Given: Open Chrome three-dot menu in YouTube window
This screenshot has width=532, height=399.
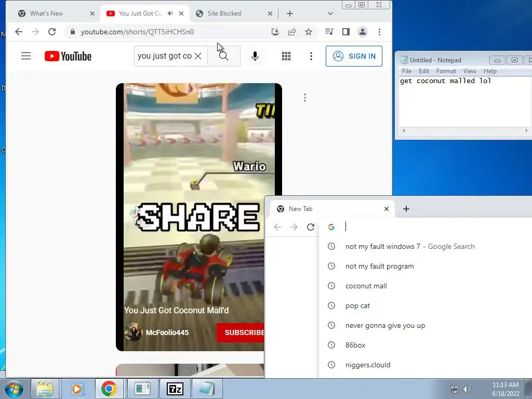Looking at the screenshot, I should [x=379, y=32].
